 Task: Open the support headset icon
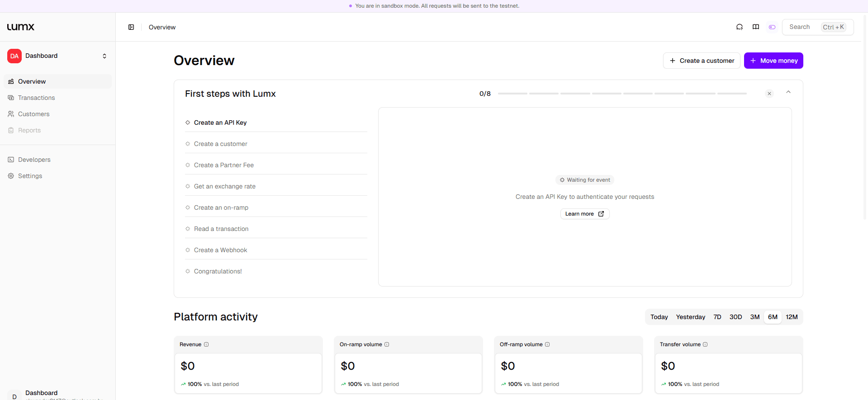(x=740, y=27)
